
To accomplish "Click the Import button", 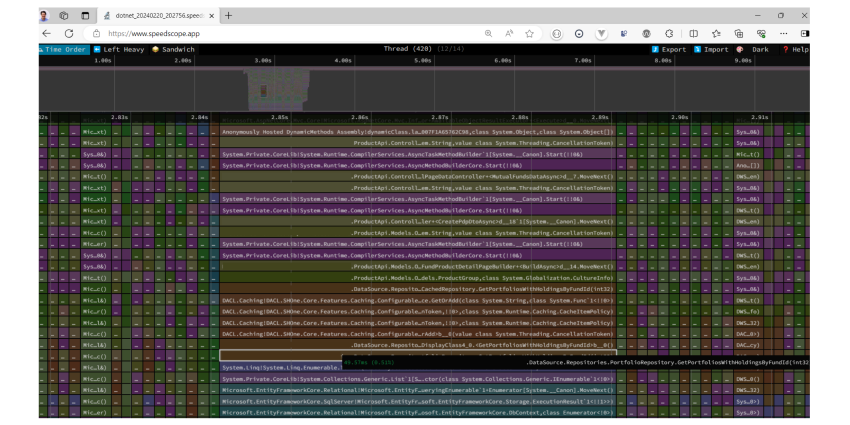I will coord(711,49).
